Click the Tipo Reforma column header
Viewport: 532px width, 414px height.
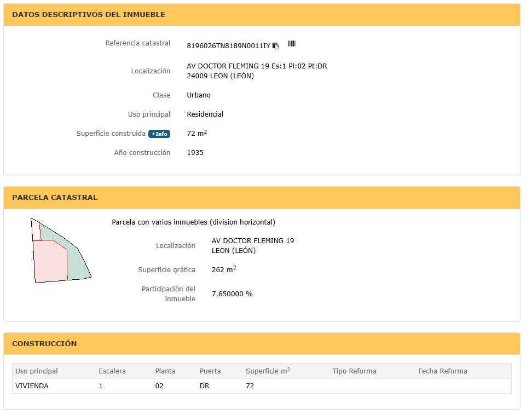click(354, 371)
